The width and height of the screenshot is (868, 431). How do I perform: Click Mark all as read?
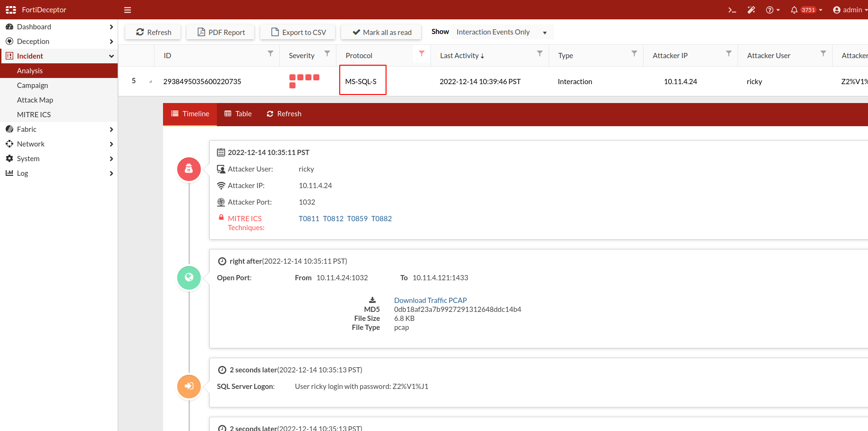pos(381,32)
